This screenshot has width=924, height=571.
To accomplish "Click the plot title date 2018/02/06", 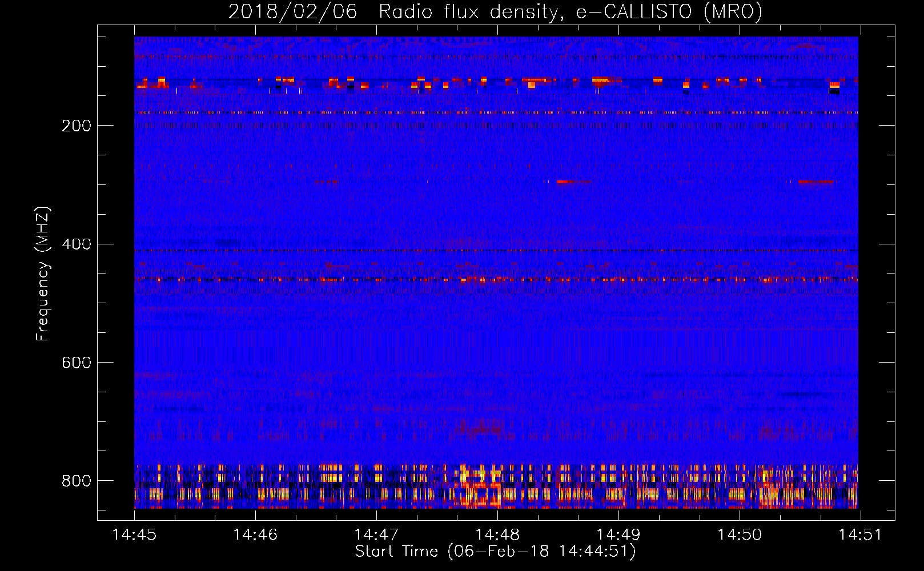I will coord(292,11).
